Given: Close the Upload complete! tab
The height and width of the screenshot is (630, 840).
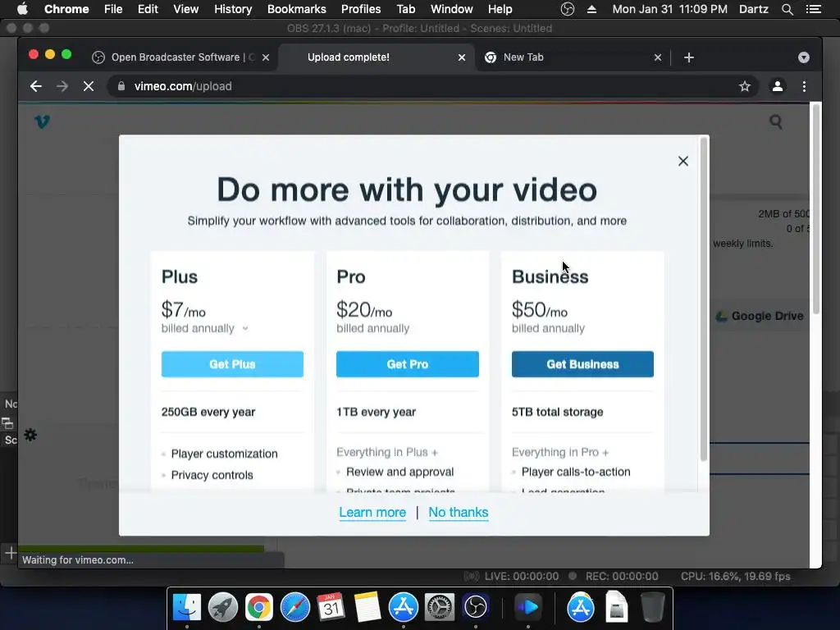Looking at the screenshot, I should click(x=462, y=57).
